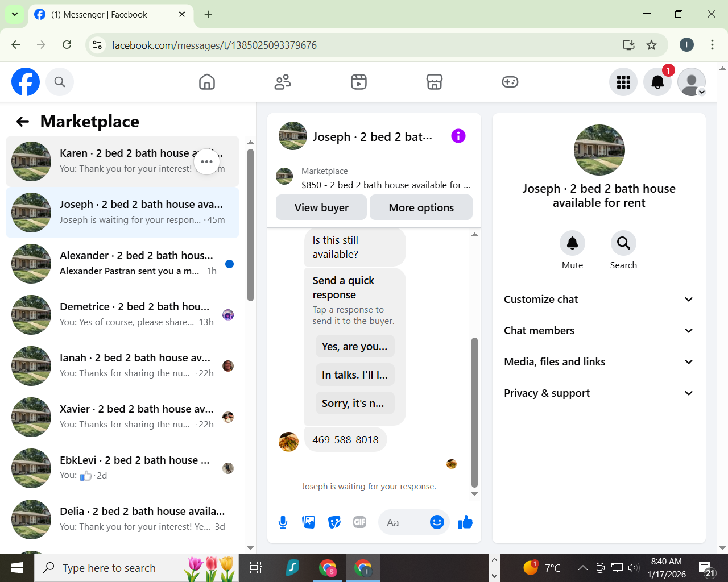728x582 pixels.
Task: Click the volume icon in tray
Action: click(x=634, y=568)
